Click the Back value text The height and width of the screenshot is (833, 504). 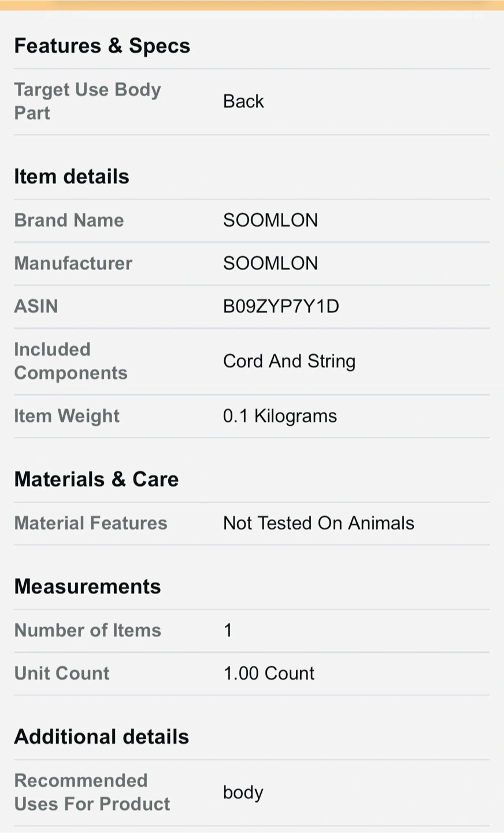243,101
